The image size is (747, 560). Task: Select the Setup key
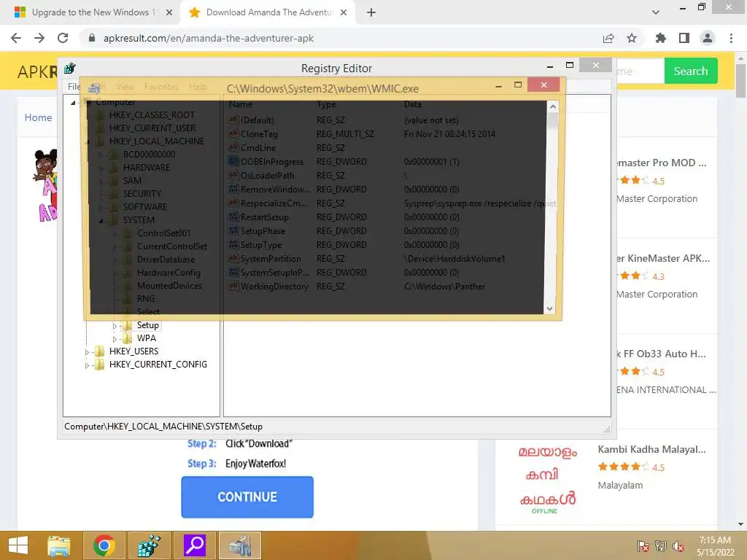pyautogui.click(x=147, y=325)
